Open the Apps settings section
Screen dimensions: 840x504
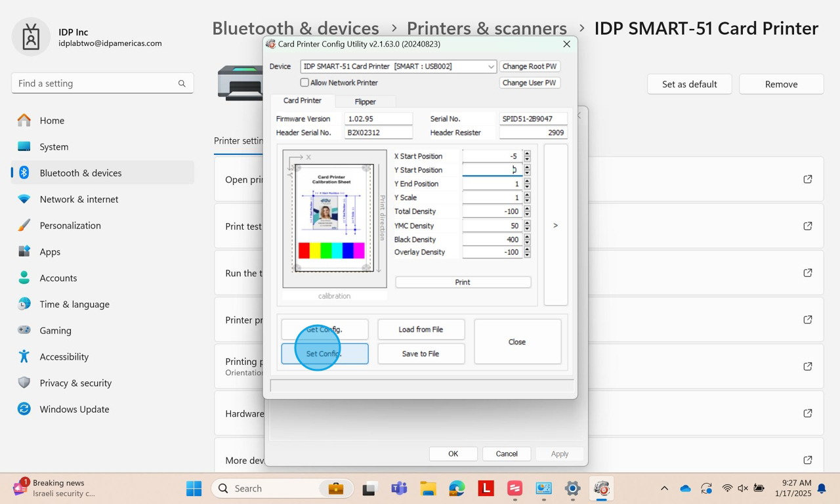click(x=50, y=252)
